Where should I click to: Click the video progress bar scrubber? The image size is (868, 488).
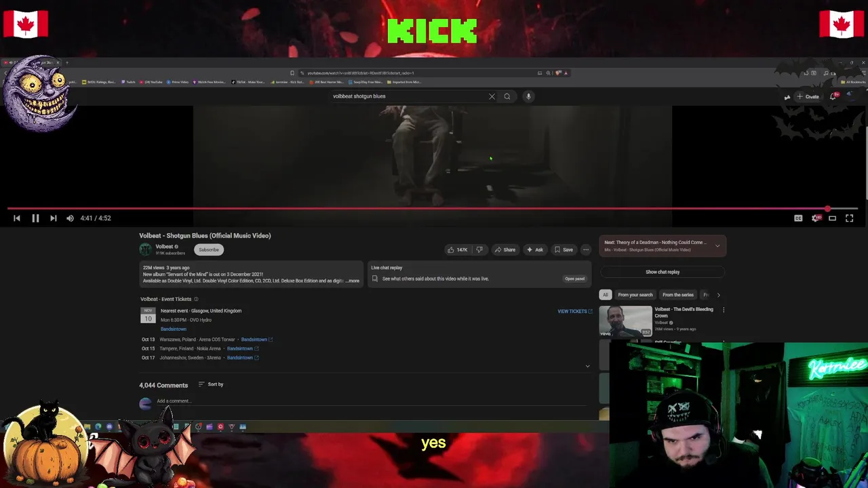(827, 209)
